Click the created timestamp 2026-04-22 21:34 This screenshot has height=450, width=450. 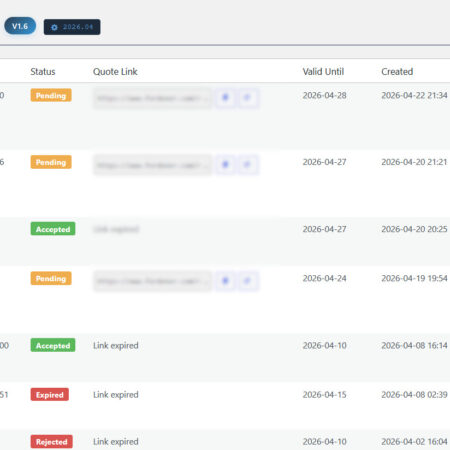[x=414, y=95]
